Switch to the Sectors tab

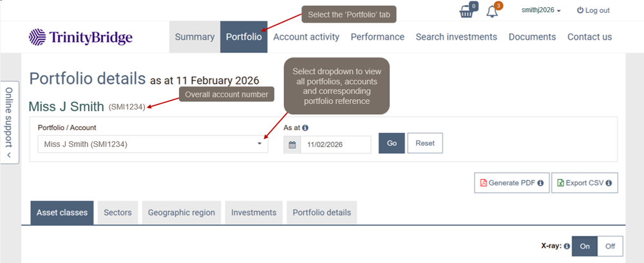pyautogui.click(x=118, y=213)
